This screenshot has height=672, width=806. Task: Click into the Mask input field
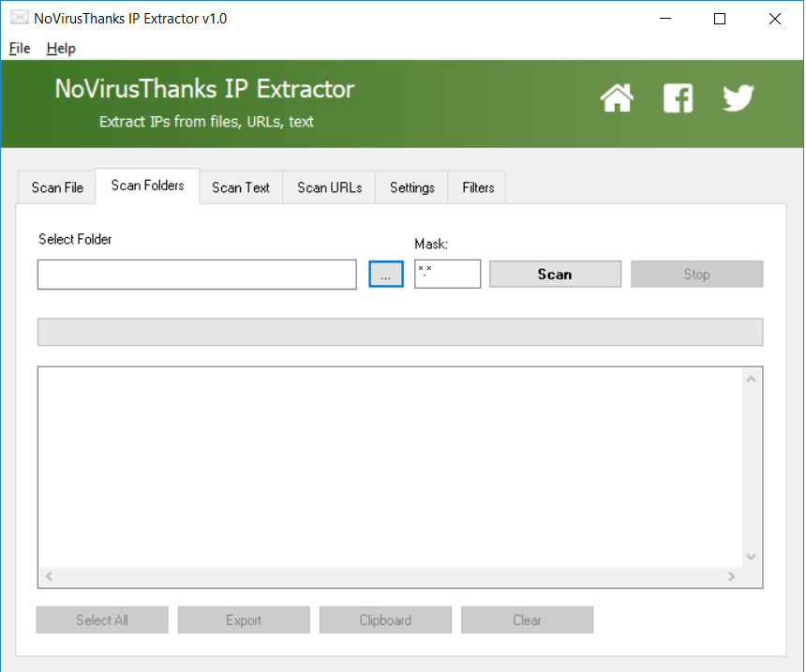(448, 274)
